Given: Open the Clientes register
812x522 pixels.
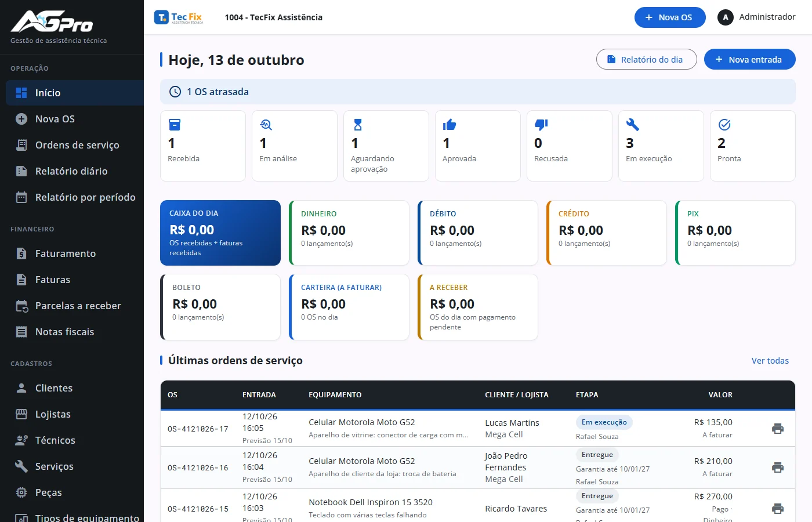Looking at the screenshot, I should [x=75, y=388].
